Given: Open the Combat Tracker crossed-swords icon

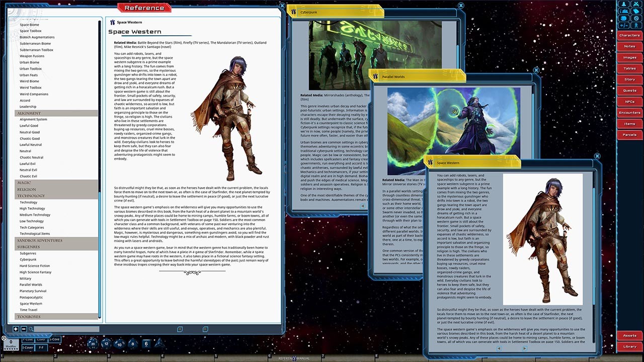Looking at the screenshot, I should click(636, 4).
